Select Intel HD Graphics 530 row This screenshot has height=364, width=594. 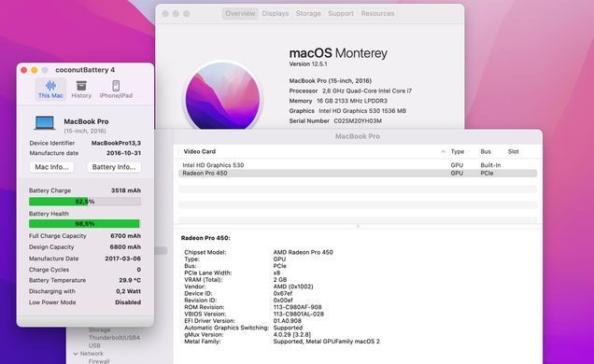pos(358,165)
